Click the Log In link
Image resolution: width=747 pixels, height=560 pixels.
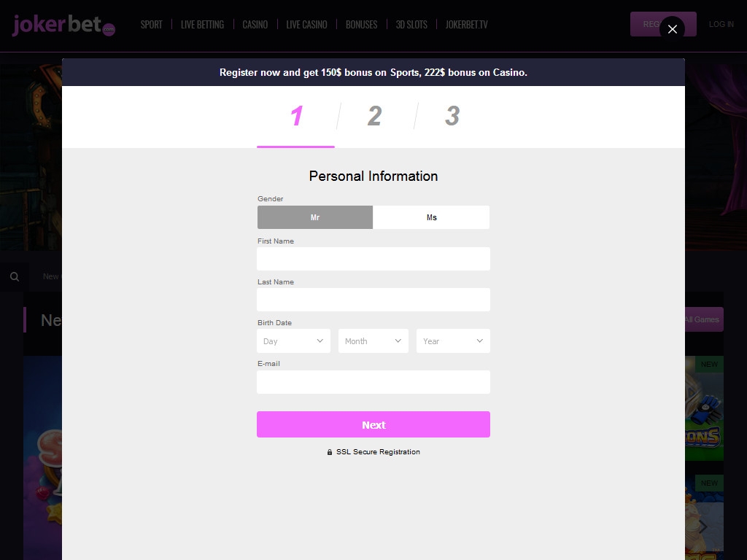pos(721,25)
